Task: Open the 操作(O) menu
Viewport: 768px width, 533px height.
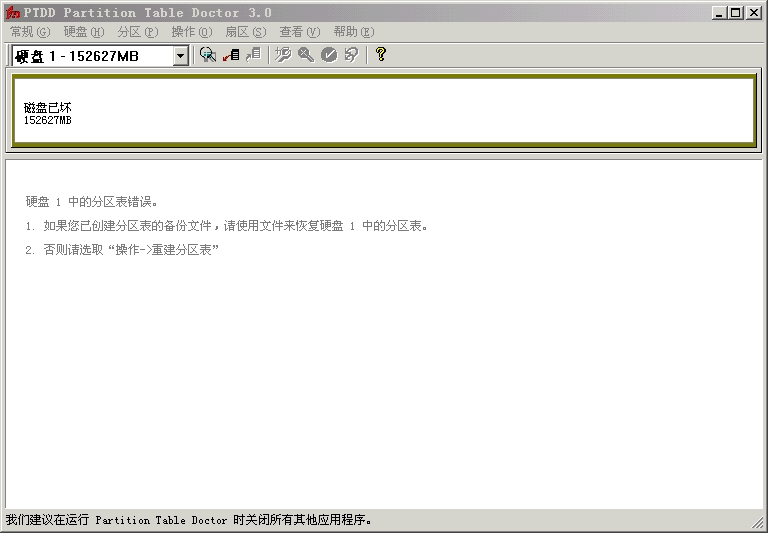Action: (x=191, y=32)
